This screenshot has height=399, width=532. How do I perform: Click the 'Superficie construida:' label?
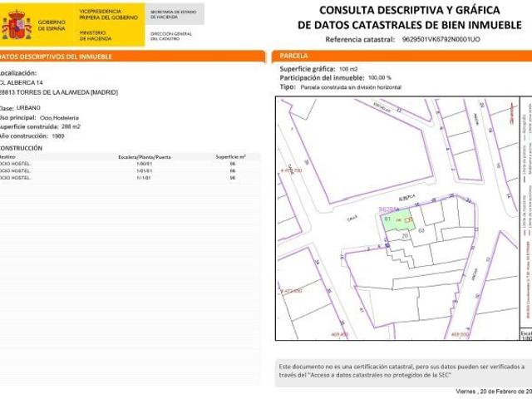coord(29,126)
